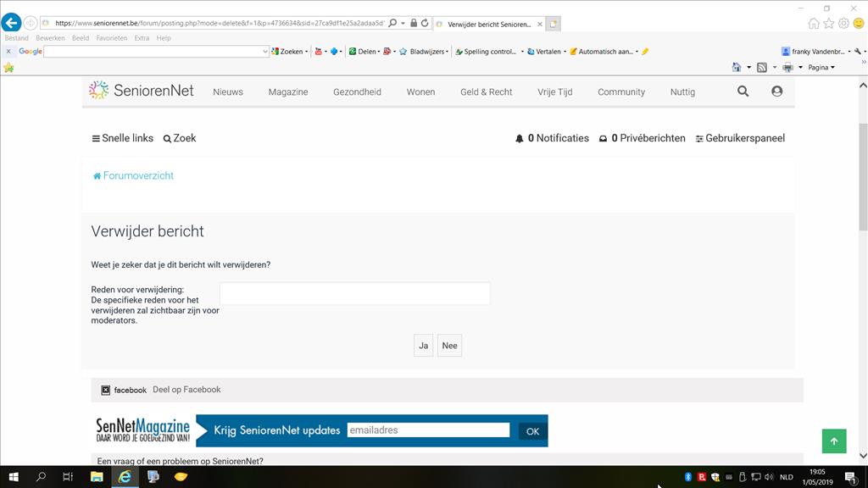Click the browser back arrow button
The height and width of the screenshot is (488, 868).
pos(11,23)
